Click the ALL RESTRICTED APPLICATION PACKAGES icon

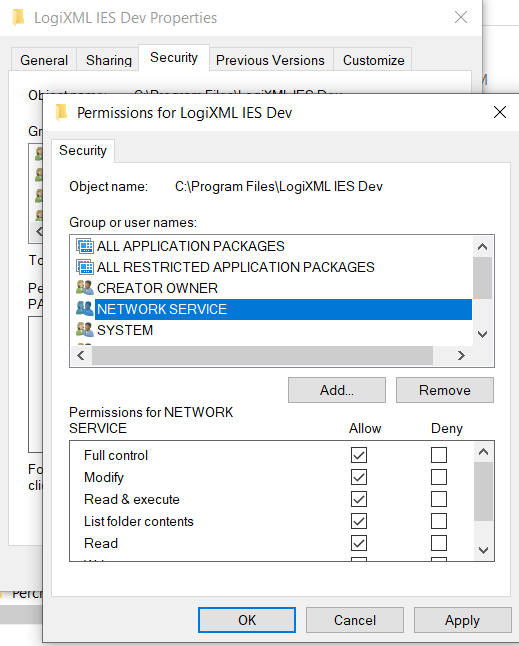[x=85, y=267]
